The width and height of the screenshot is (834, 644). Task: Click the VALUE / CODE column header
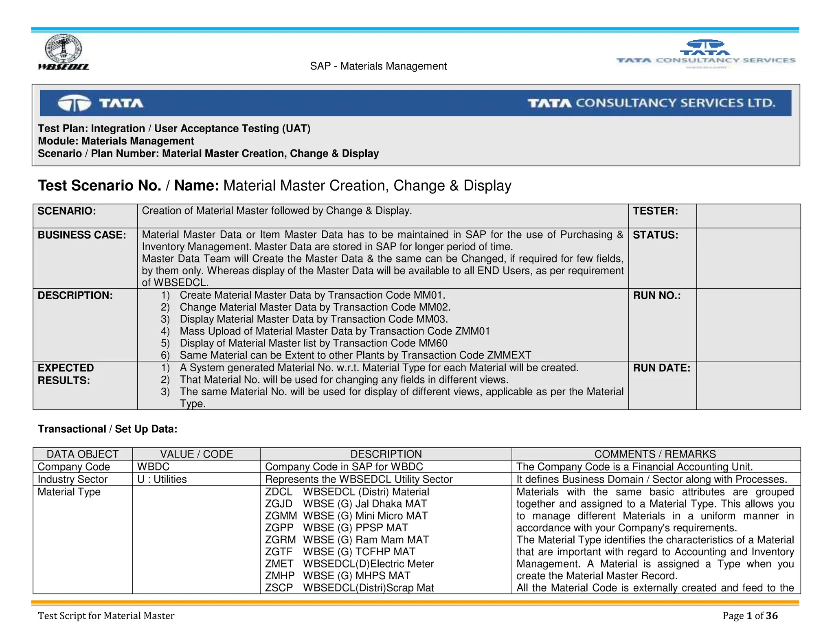coord(196,454)
